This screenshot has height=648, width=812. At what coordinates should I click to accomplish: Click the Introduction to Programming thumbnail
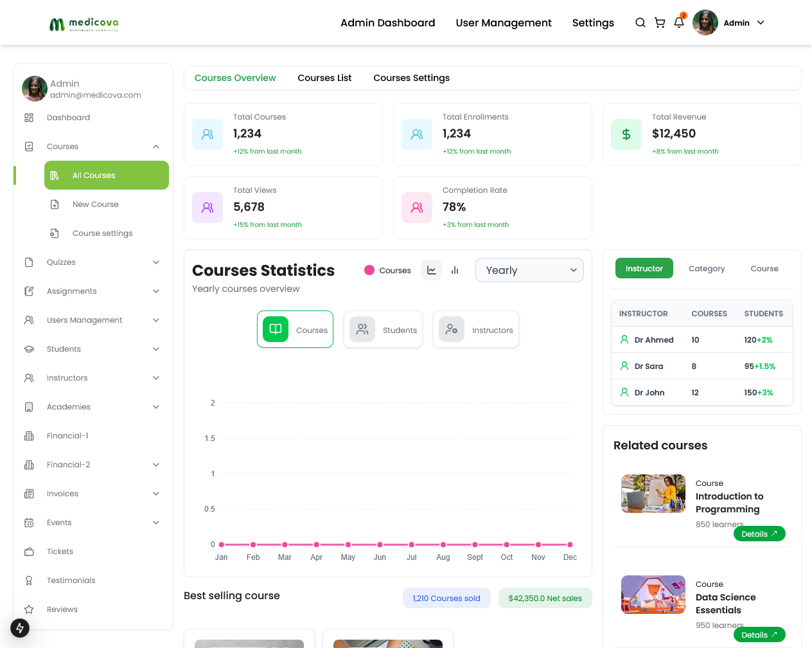coord(653,494)
